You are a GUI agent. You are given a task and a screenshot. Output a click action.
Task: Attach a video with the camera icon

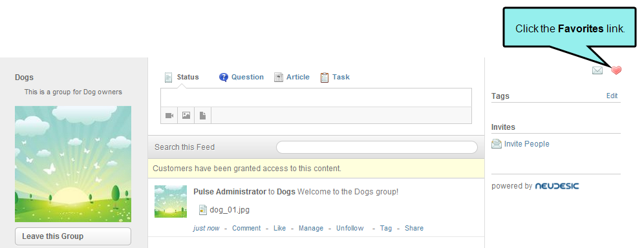click(169, 116)
